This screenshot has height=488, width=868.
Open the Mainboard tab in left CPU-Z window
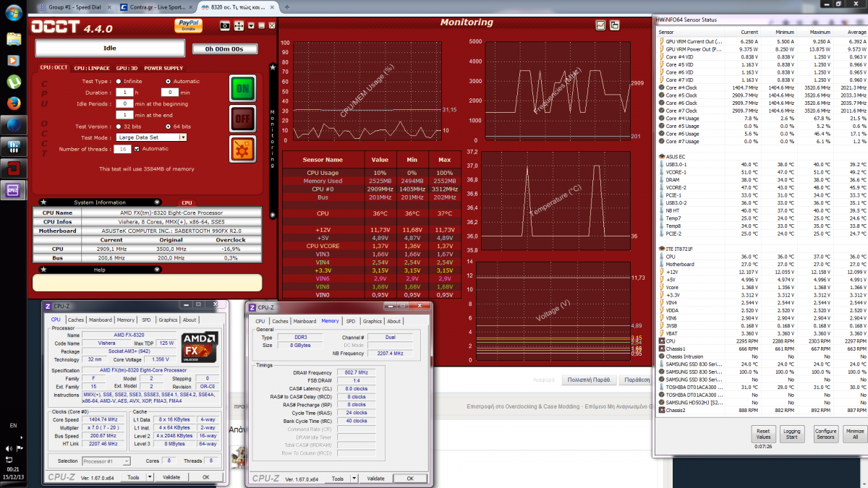(100, 320)
